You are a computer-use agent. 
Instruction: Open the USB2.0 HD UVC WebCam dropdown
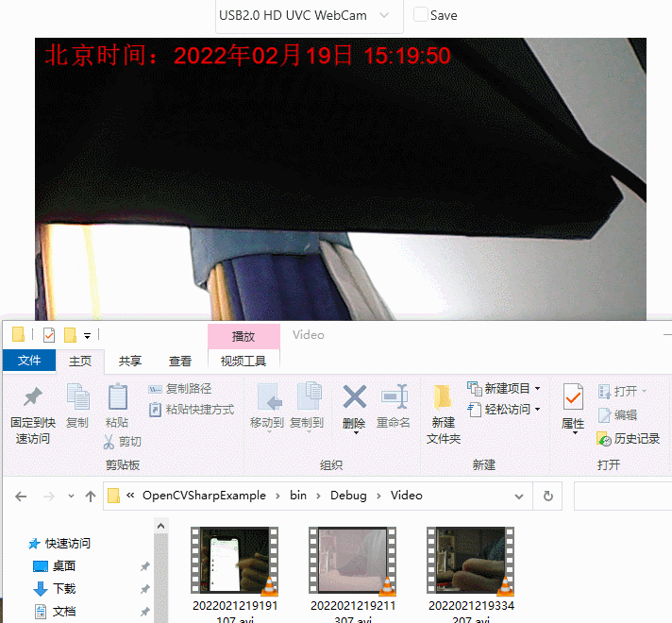[304, 15]
